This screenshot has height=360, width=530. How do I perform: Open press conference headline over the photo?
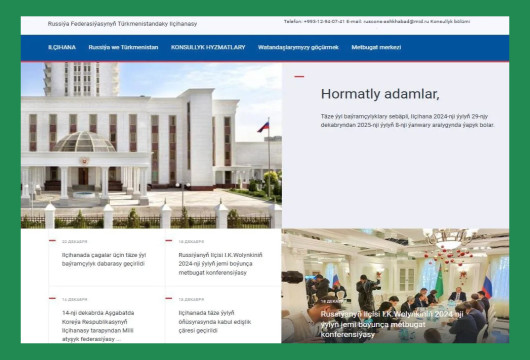pos(392,325)
